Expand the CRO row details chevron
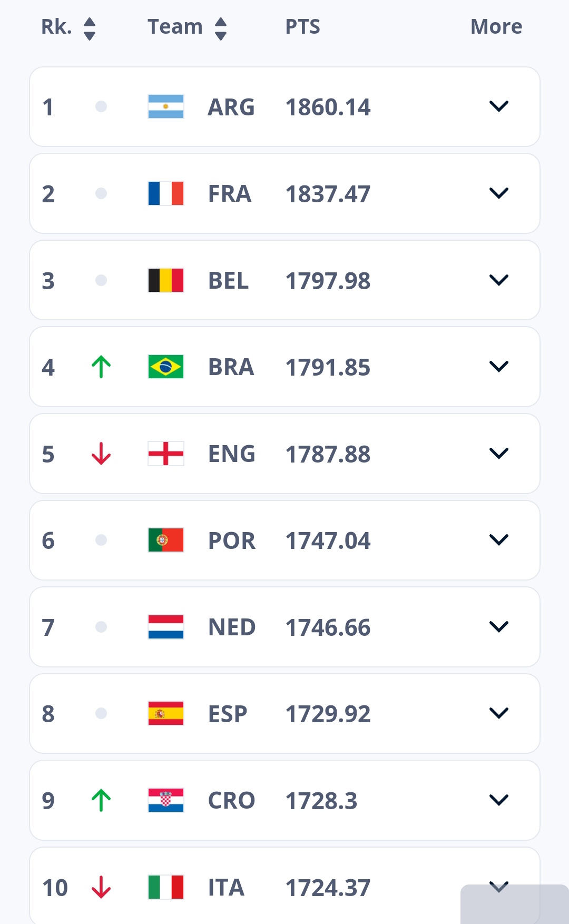The width and height of the screenshot is (569, 924). point(498,800)
